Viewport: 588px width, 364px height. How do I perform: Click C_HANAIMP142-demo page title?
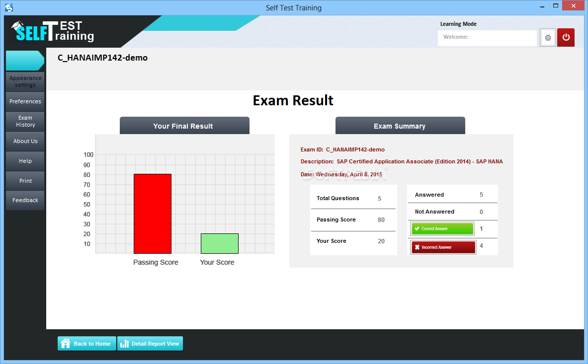point(102,58)
